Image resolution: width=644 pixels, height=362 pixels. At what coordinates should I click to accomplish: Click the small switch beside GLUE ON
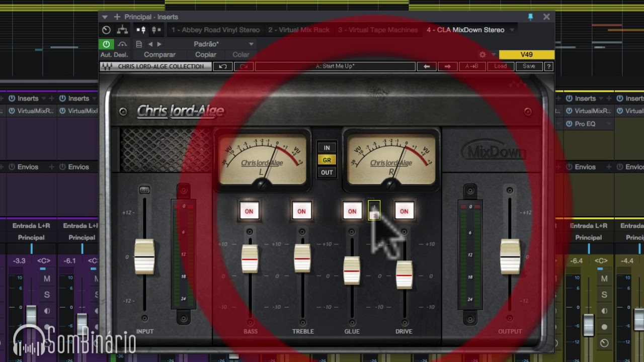(374, 211)
